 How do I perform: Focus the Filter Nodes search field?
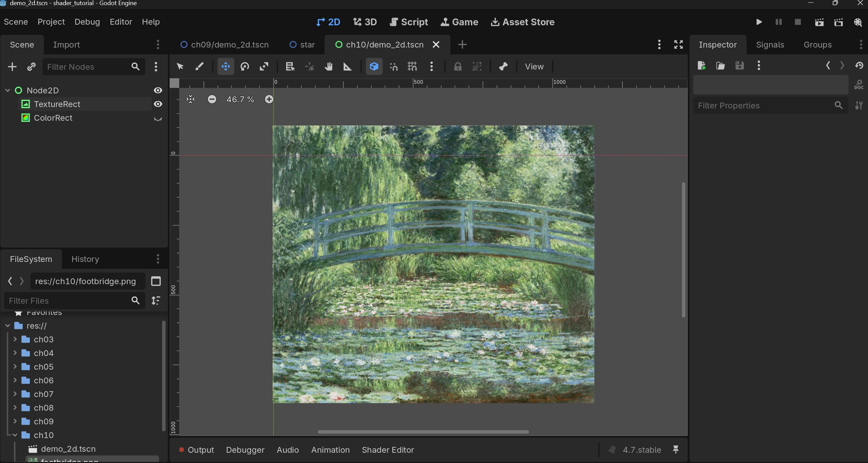pos(94,67)
